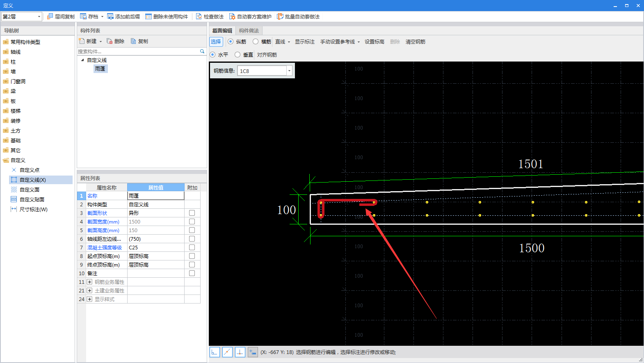Click the perpendicular snap icon in status bar

tap(240, 352)
